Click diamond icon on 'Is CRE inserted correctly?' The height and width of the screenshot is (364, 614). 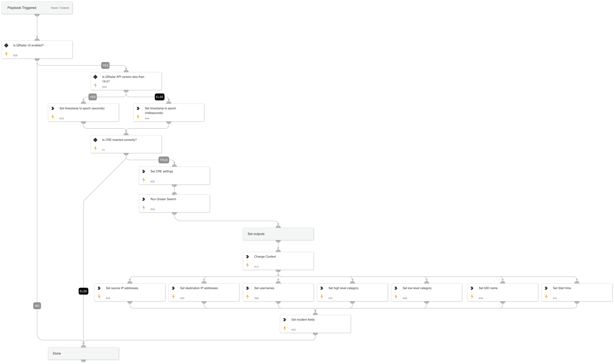pyautogui.click(x=96, y=140)
